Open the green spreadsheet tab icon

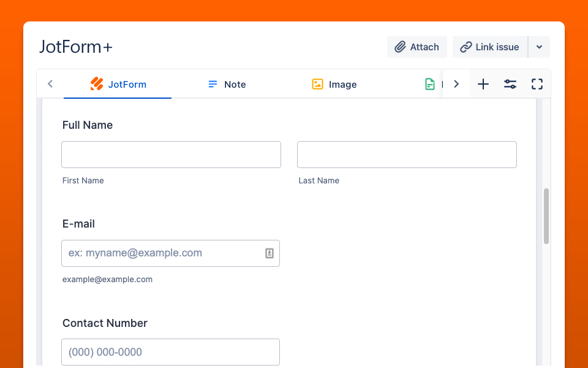click(429, 84)
